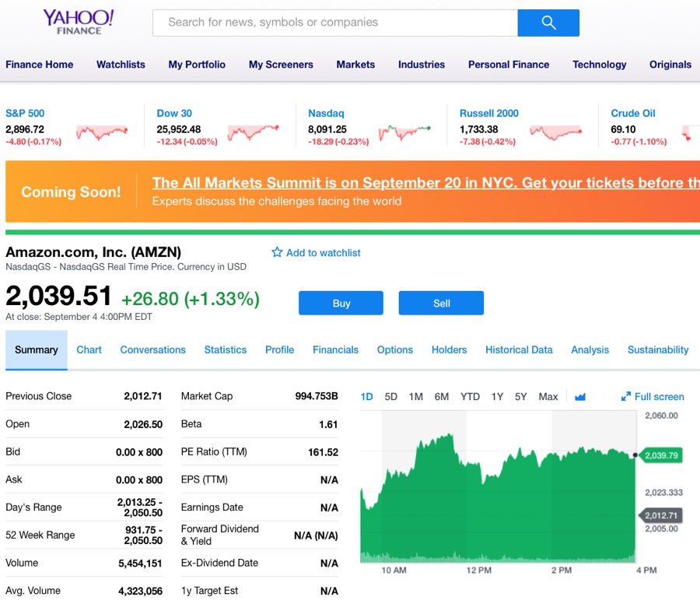
Task: Open the Watchlists navigation item
Action: coord(121,65)
